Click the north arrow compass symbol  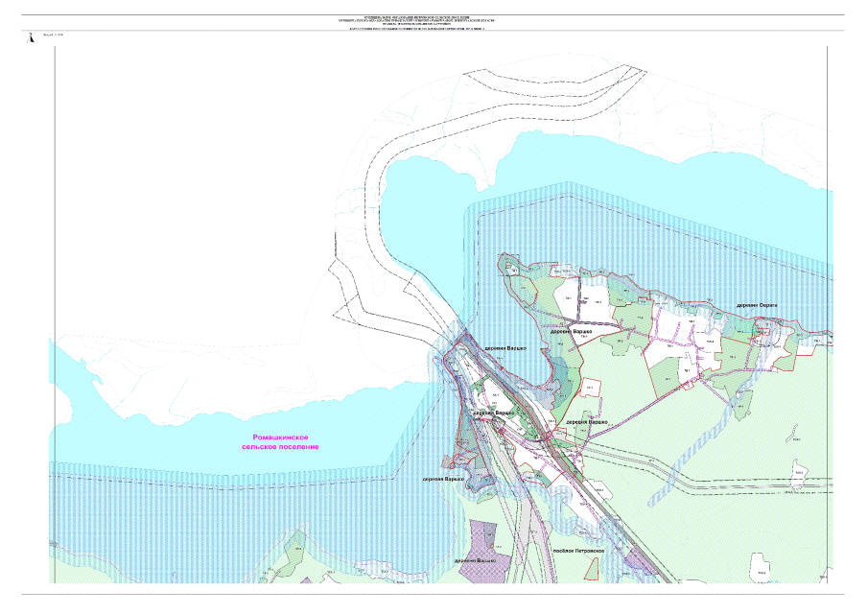coord(32,36)
